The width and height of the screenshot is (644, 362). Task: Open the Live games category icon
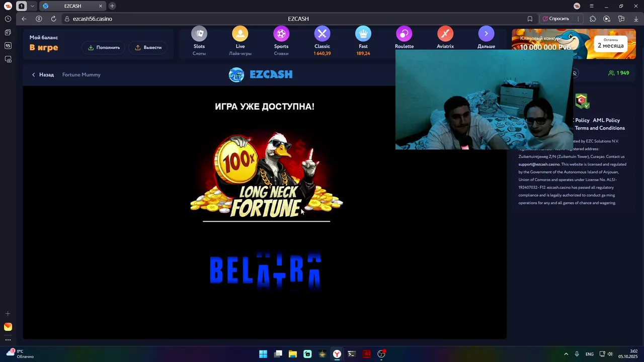(x=240, y=34)
